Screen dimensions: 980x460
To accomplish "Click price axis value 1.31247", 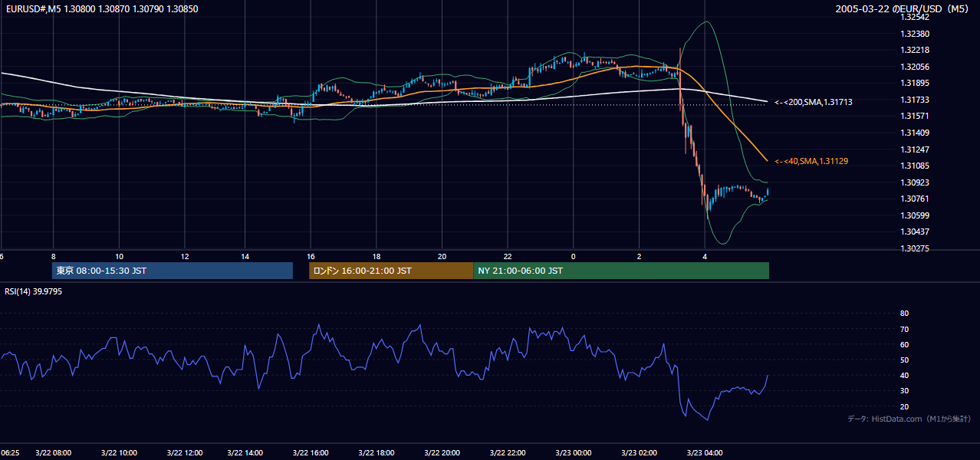I will 915,149.
